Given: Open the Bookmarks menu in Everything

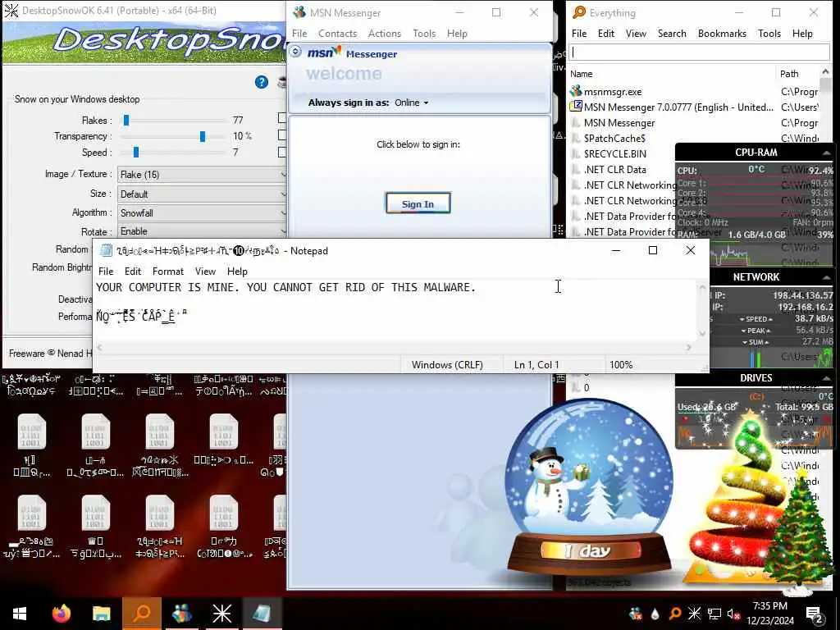Looking at the screenshot, I should pos(722,33).
